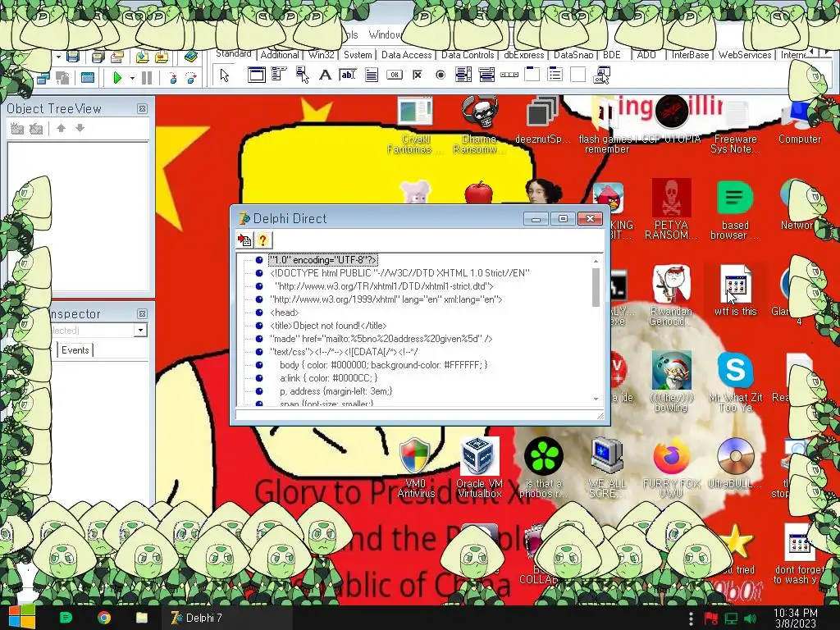The height and width of the screenshot is (630, 840).
Task: Open File Explorer from the taskbar
Action: (x=141, y=618)
